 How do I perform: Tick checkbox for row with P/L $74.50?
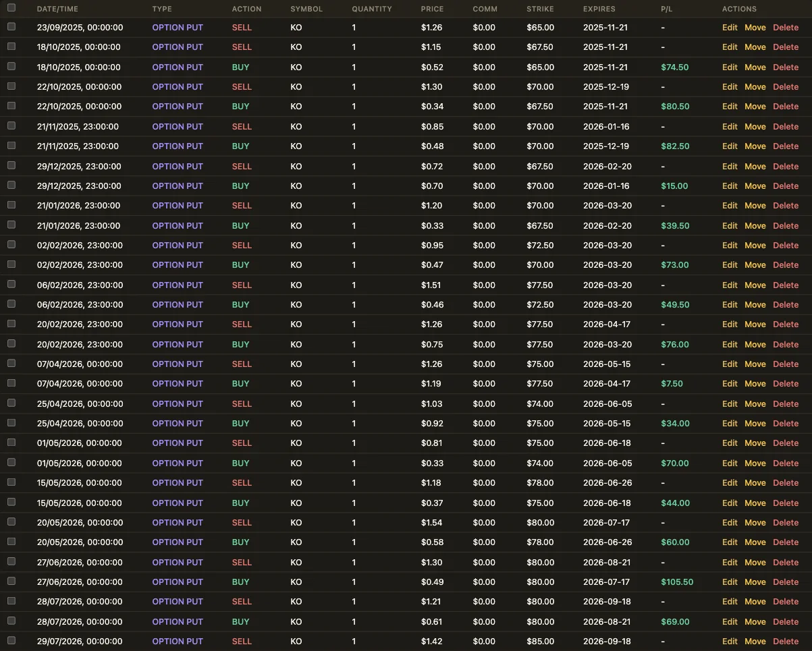click(x=11, y=67)
